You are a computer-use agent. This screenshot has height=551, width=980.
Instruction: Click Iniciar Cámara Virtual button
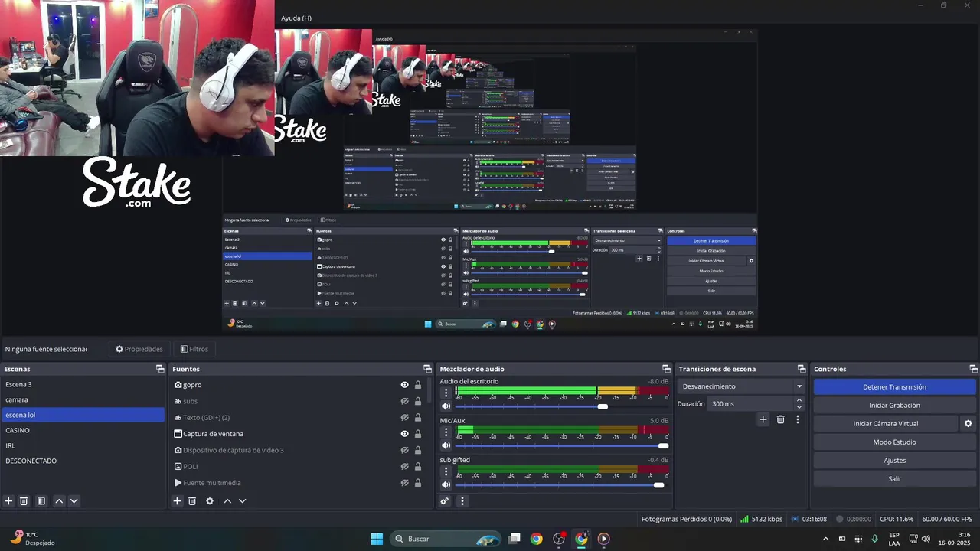point(886,423)
